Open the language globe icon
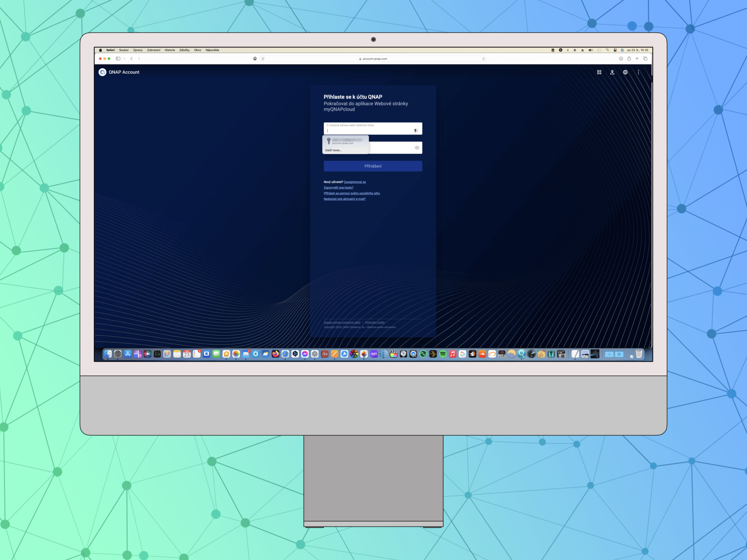The image size is (747, 560). click(x=625, y=72)
